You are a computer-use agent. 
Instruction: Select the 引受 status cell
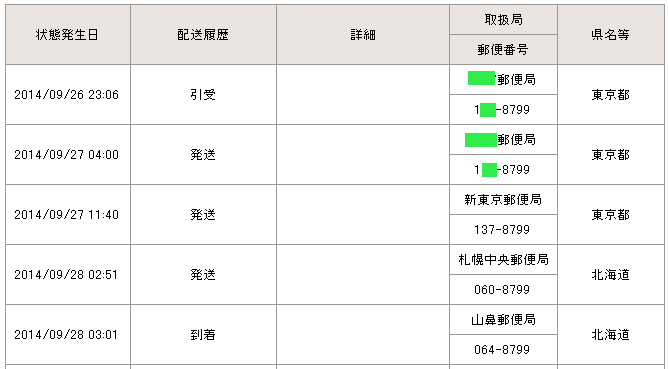tap(203, 95)
